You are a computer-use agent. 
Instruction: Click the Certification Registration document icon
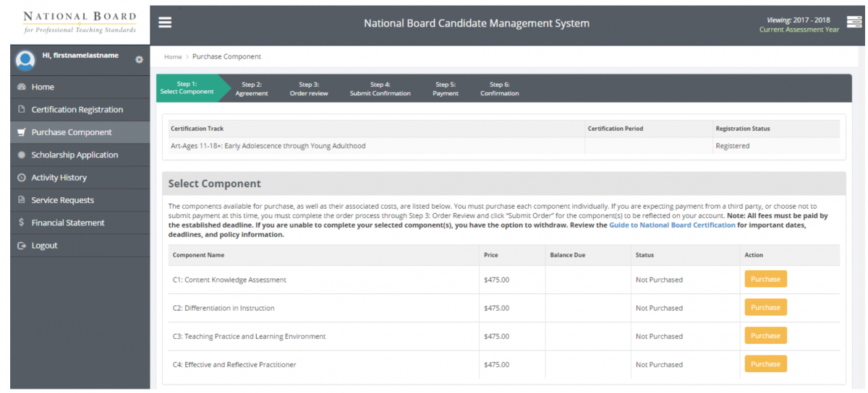click(21, 110)
